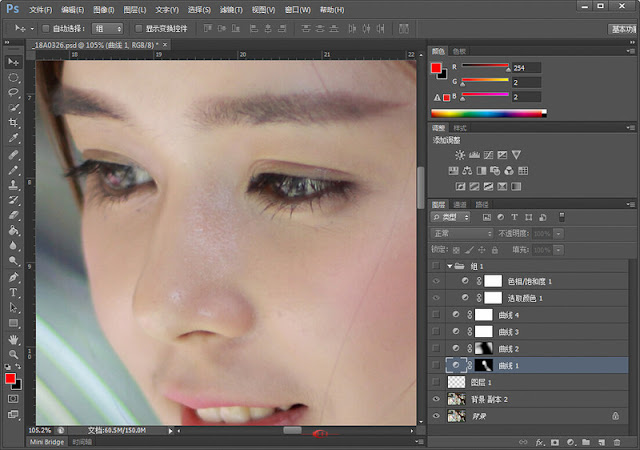640x450 pixels.
Task: Select the Crop tool
Action: (13, 123)
